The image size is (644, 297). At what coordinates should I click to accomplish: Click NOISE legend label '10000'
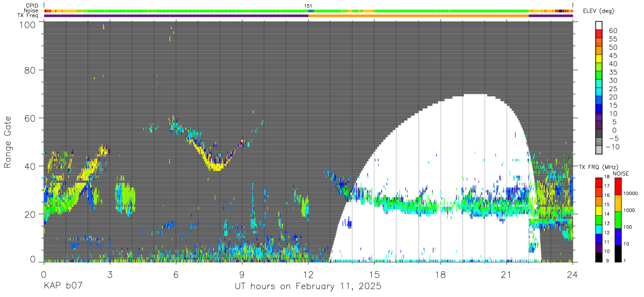tap(632, 194)
